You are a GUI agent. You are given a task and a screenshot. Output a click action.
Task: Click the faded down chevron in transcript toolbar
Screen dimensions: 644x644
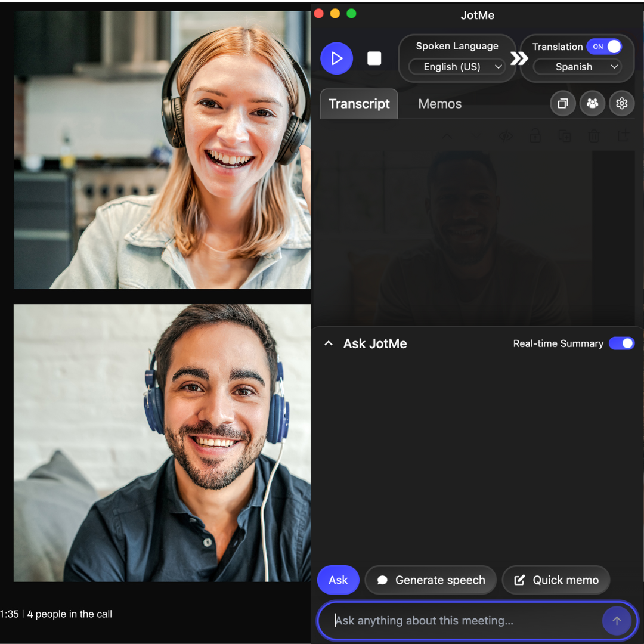click(x=476, y=136)
